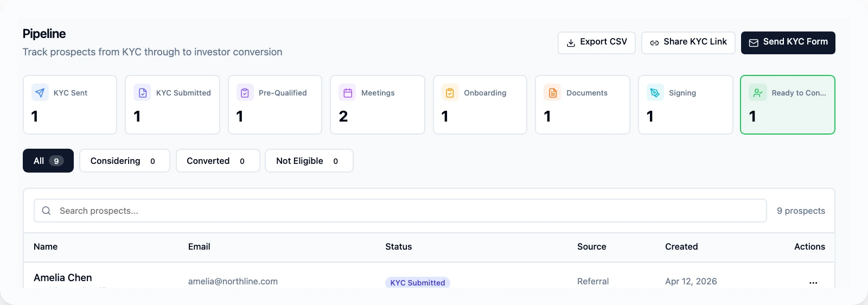This screenshot has width=868, height=305.
Task: Click the Status column header
Action: click(x=399, y=246)
